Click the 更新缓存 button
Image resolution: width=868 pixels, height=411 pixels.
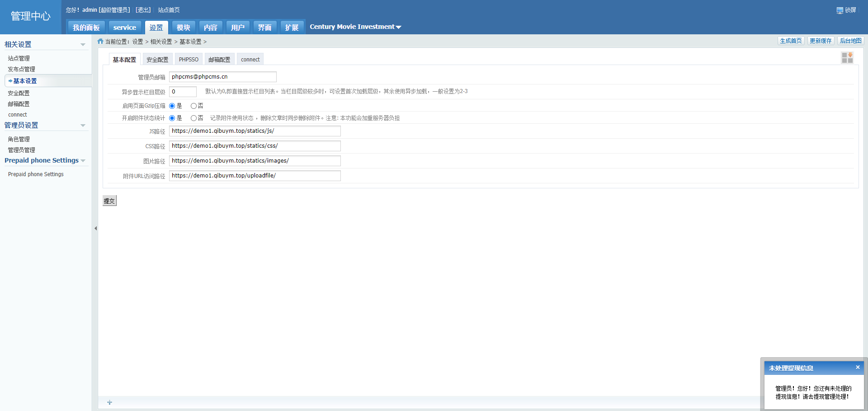[821, 41]
